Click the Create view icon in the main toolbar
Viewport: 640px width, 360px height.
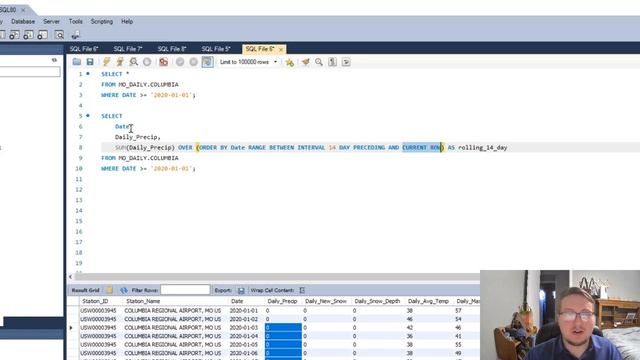[x=14, y=35]
